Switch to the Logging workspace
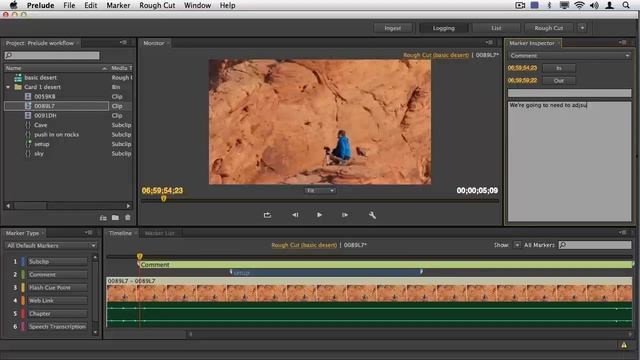This screenshot has height=360, width=640. (444, 28)
